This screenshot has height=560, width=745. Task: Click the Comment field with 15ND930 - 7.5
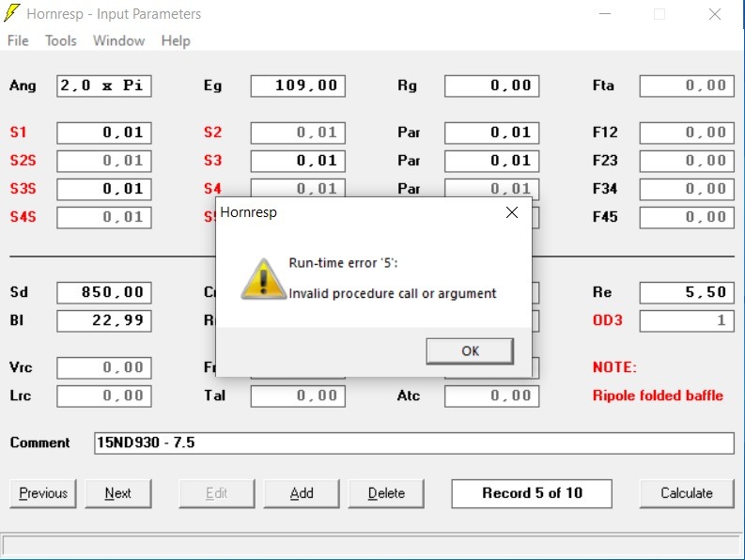[x=413, y=443]
